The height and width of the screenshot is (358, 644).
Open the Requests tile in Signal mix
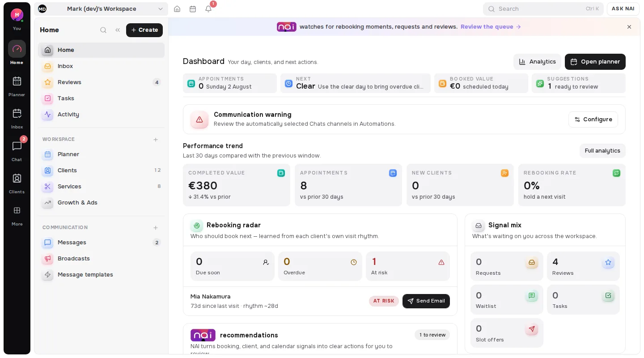click(507, 266)
